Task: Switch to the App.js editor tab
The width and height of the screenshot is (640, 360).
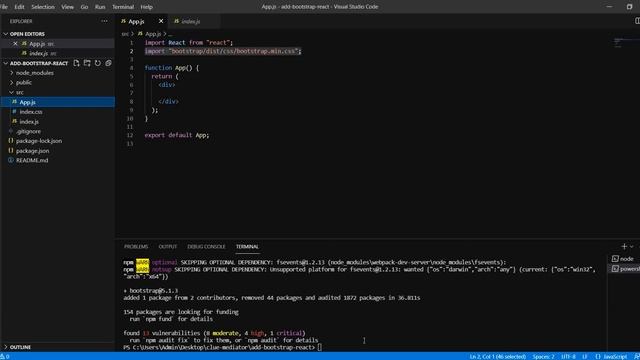Action: 136,21
